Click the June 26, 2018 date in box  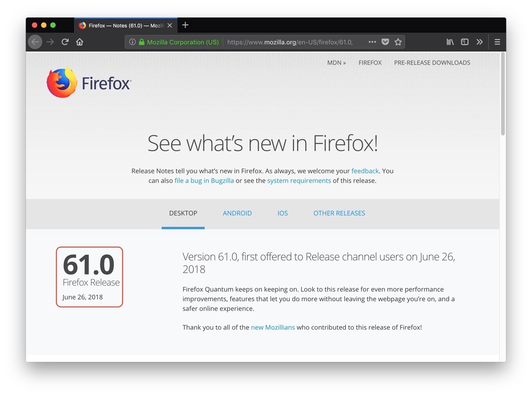pos(82,297)
